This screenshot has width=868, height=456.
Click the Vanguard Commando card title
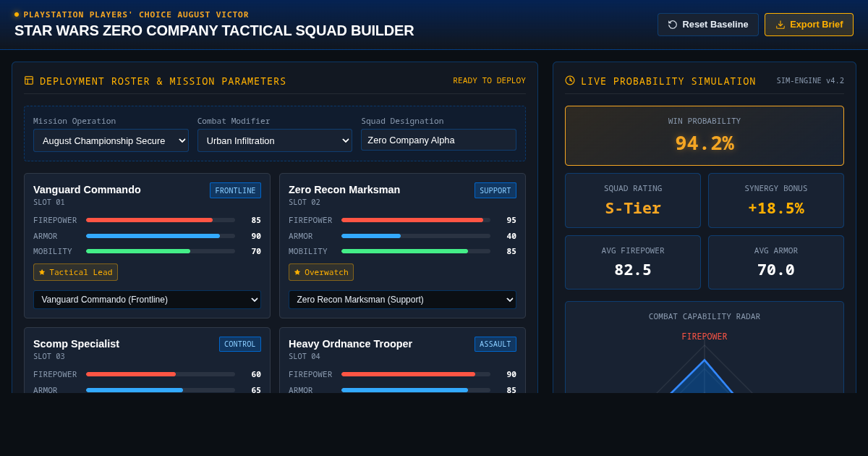tap(87, 190)
